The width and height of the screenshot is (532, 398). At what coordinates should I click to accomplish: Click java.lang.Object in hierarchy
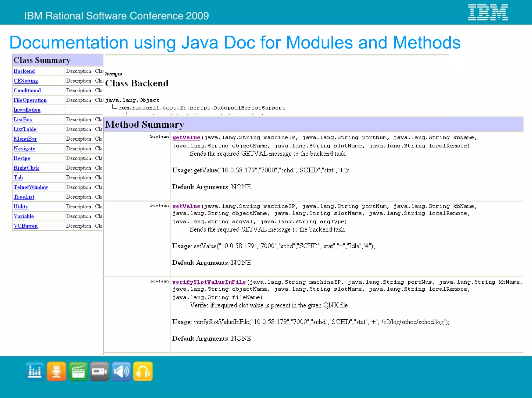tap(132, 100)
